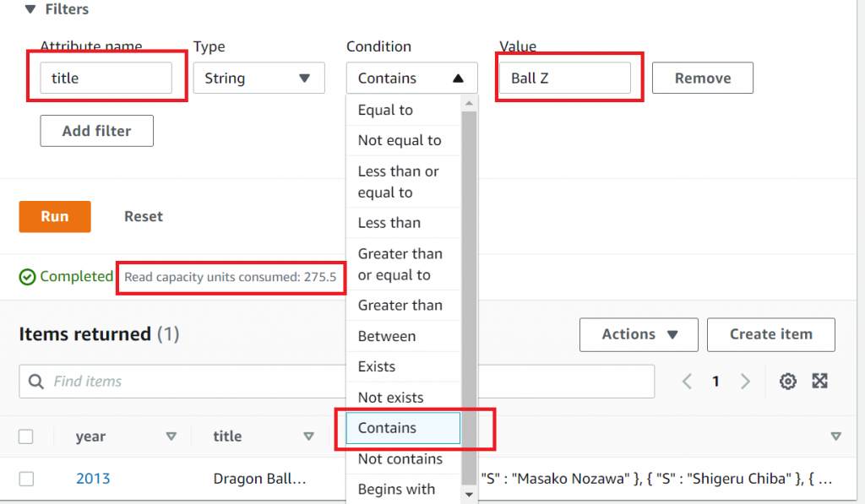The height and width of the screenshot is (504, 865).
Task: Collapse the Filters section
Action: 30,9
